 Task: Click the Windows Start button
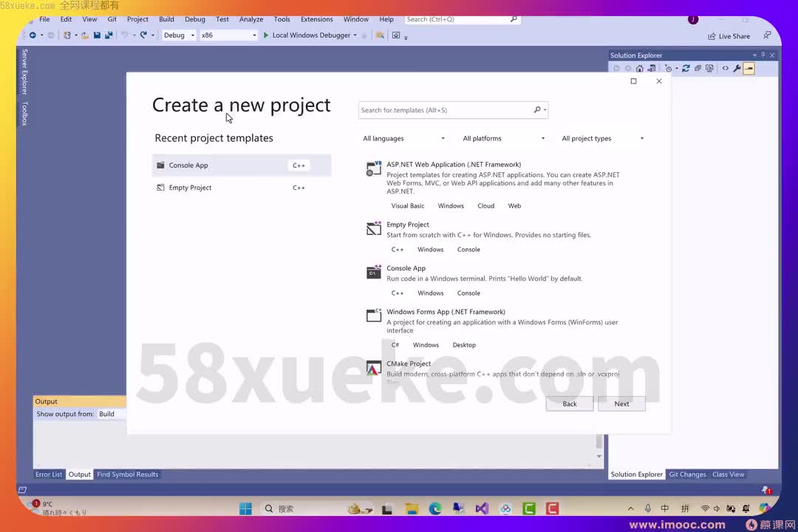[245, 508]
